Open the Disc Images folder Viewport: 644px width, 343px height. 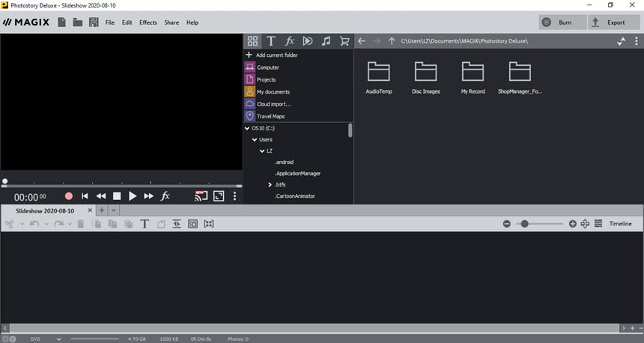tap(426, 78)
